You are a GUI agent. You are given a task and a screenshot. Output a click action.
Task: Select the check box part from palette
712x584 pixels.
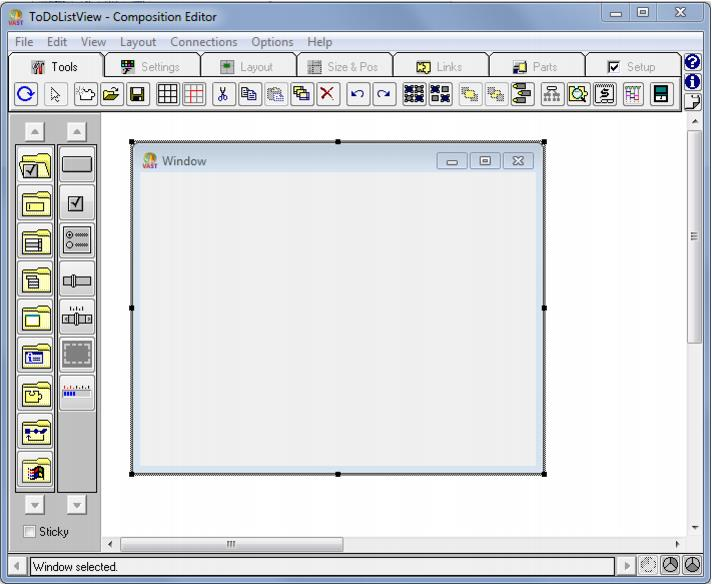(77, 203)
